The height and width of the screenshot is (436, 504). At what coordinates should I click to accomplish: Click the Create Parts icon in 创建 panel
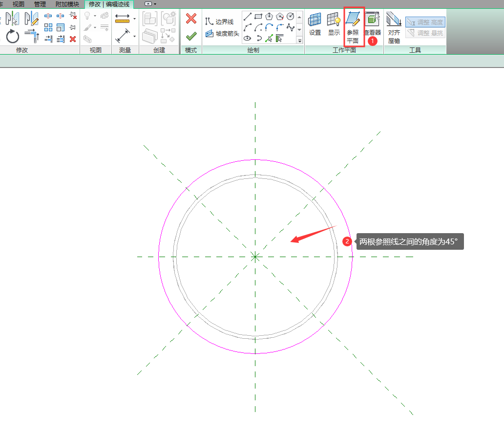tap(150, 19)
